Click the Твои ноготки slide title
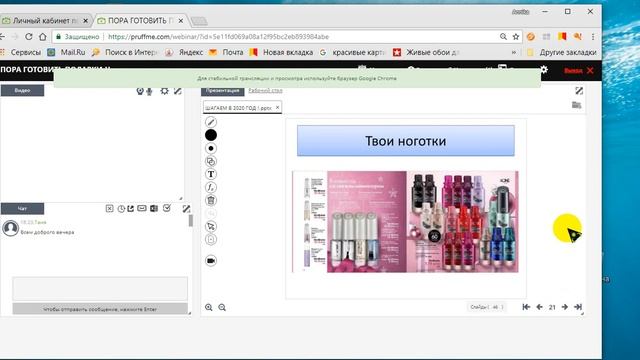 406,141
